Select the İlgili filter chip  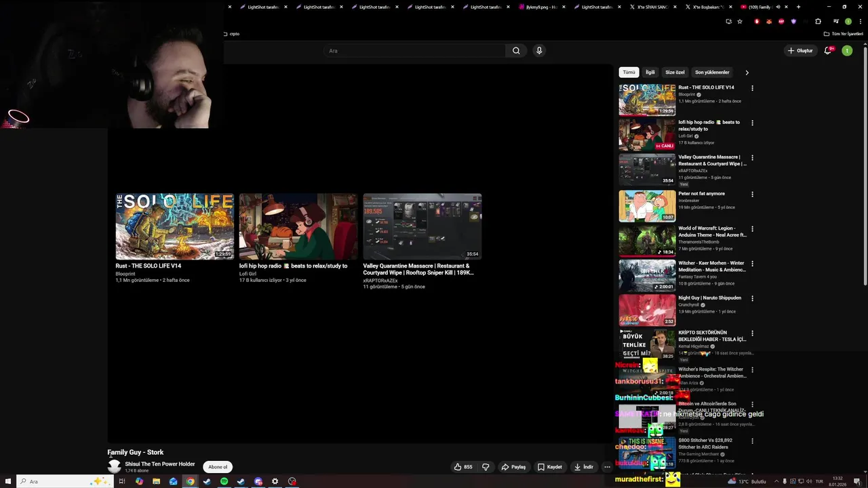click(650, 73)
